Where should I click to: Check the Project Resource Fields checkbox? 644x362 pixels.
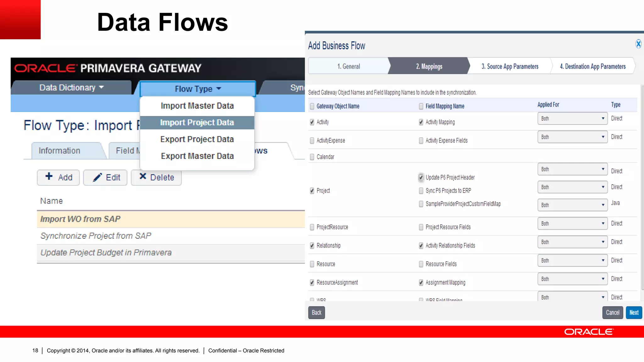[421, 227]
